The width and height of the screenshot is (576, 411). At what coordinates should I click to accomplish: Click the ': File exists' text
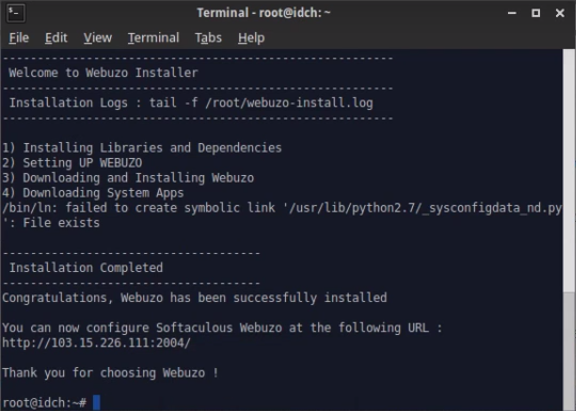[x=51, y=223]
